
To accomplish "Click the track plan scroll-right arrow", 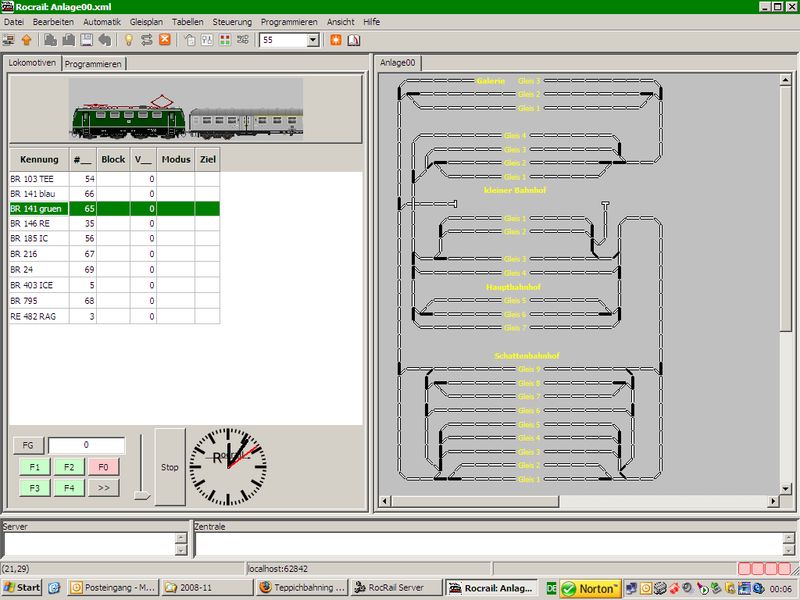I will (773, 501).
